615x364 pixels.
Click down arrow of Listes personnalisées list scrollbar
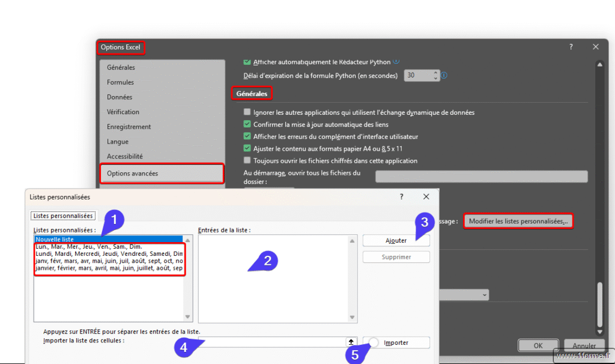pyautogui.click(x=187, y=317)
